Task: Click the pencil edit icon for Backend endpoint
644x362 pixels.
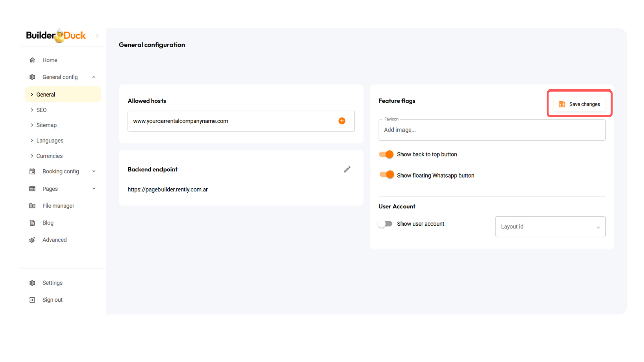Action: (347, 170)
